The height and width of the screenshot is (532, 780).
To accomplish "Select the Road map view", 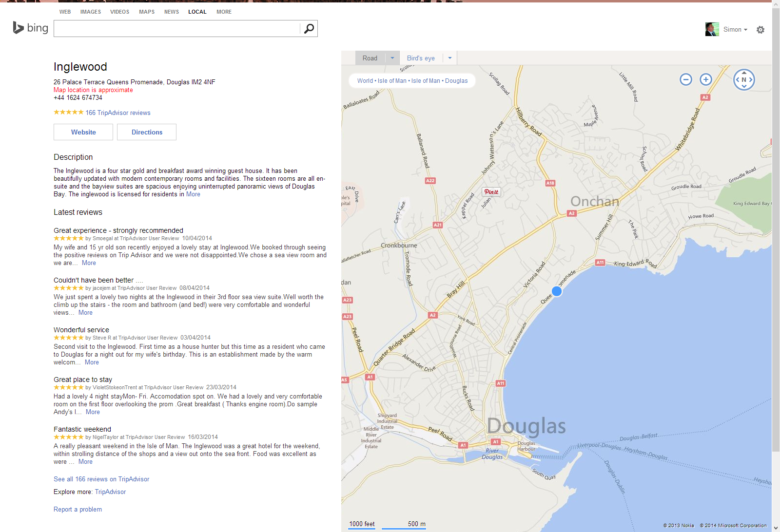I will click(x=370, y=57).
